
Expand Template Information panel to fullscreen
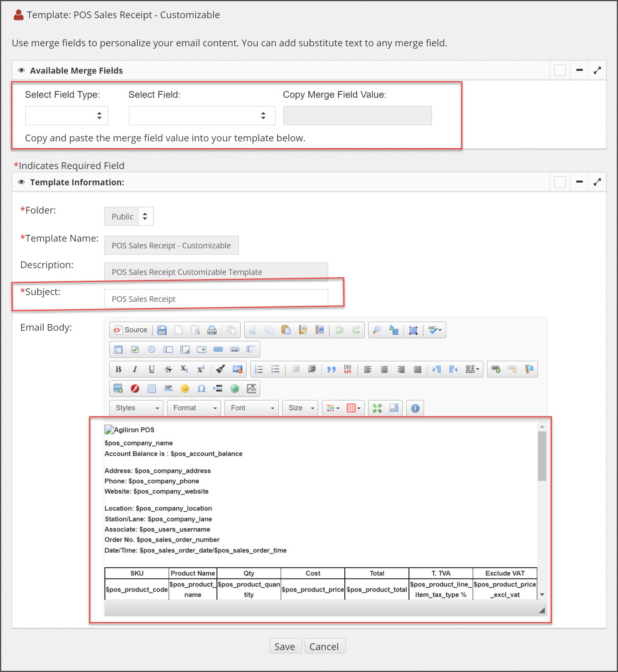click(x=597, y=182)
